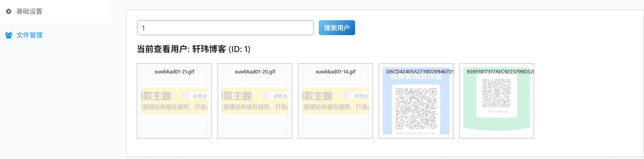644x159 pixels.
Task: Click the xuwbkad01-21.gif file name
Action: point(174,71)
